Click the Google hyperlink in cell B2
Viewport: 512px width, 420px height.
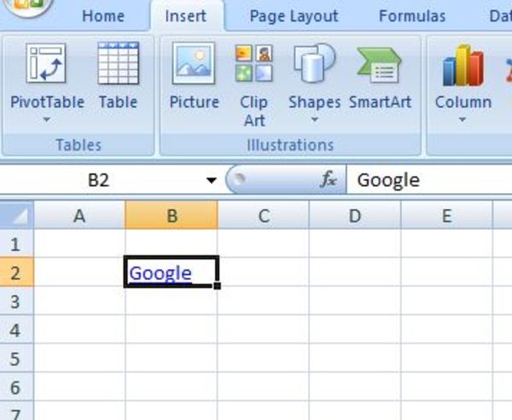[x=160, y=272]
